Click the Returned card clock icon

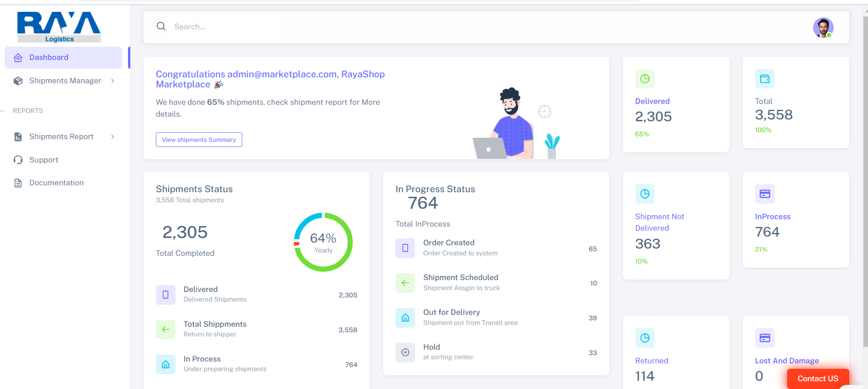(644, 338)
